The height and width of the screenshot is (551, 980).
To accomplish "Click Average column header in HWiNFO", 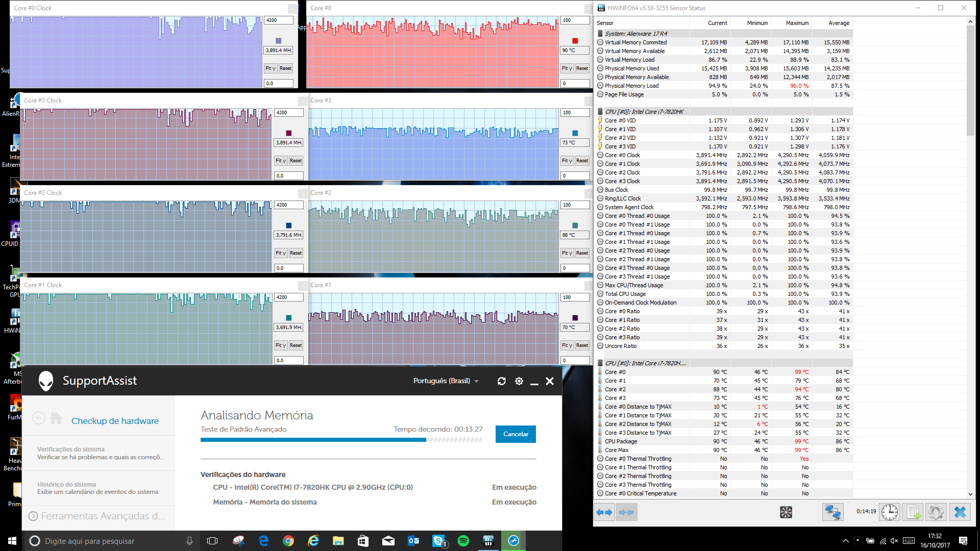I will point(832,23).
